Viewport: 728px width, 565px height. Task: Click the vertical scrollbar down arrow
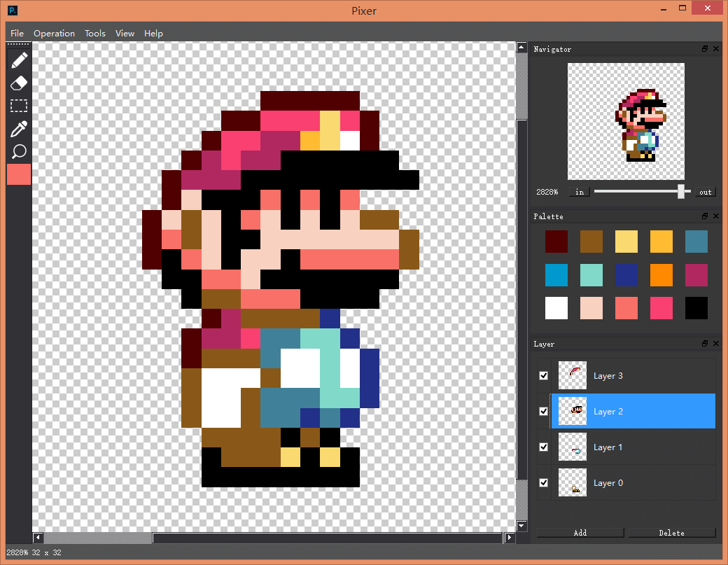pos(521,526)
